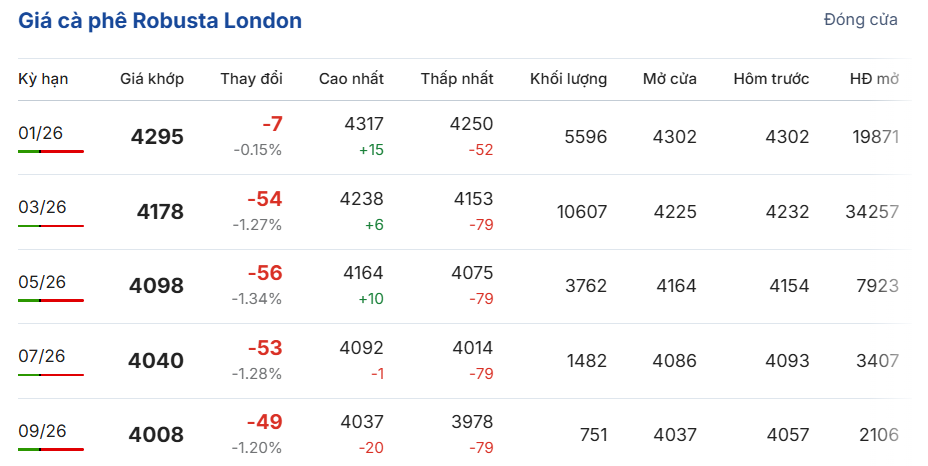Click the 'Hôm trước' column header
The image size is (928, 466).
pyautogui.click(x=771, y=79)
